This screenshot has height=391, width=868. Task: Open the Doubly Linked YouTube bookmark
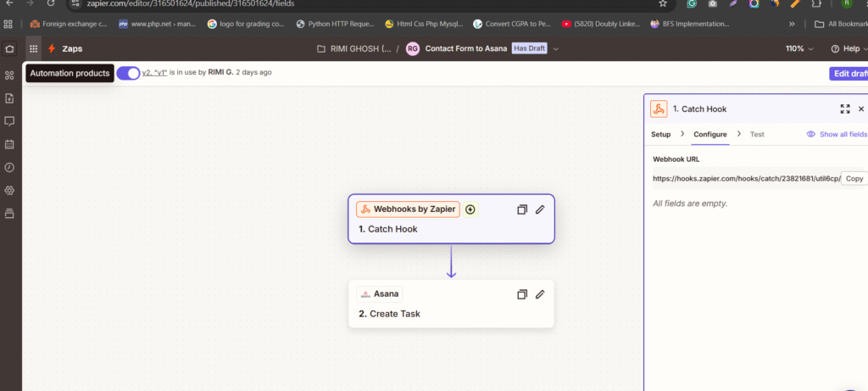click(x=601, y=24)
